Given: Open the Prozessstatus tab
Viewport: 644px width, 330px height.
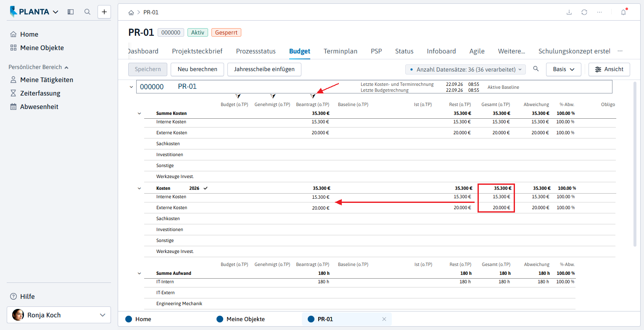Looking at the screenshot, I should pos(256,51).
